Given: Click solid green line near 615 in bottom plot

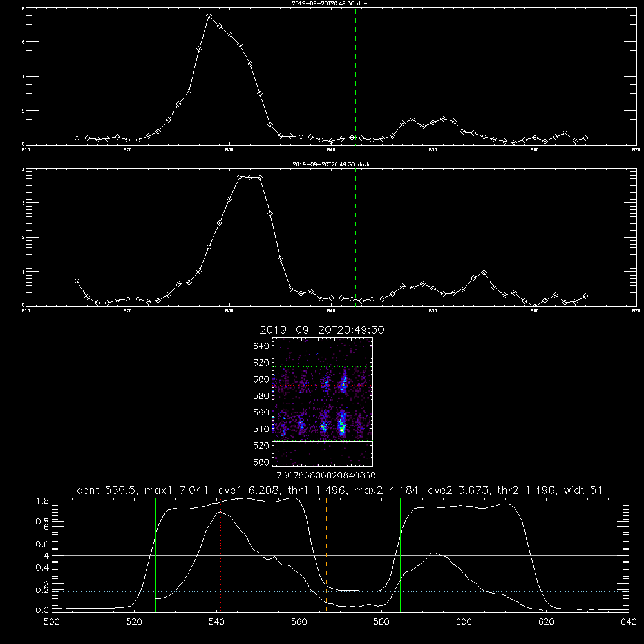Looking at the screenshot, I should pos(526,555).
